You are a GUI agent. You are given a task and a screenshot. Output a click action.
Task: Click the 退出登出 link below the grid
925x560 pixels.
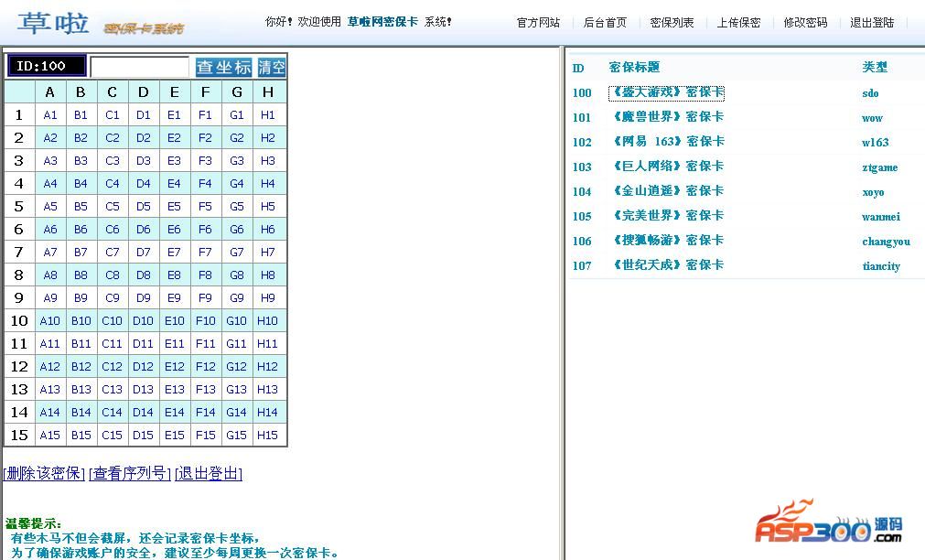tap(209, 473)
